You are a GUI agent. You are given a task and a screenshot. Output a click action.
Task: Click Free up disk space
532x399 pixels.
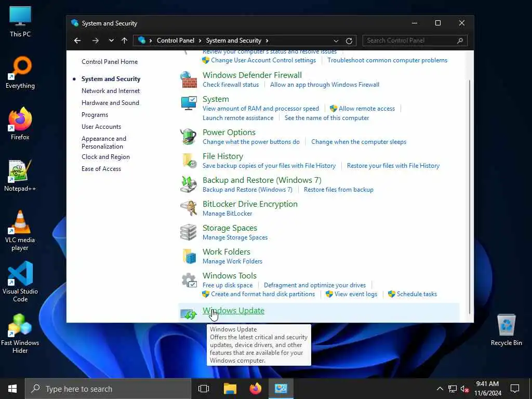[228, 285]
